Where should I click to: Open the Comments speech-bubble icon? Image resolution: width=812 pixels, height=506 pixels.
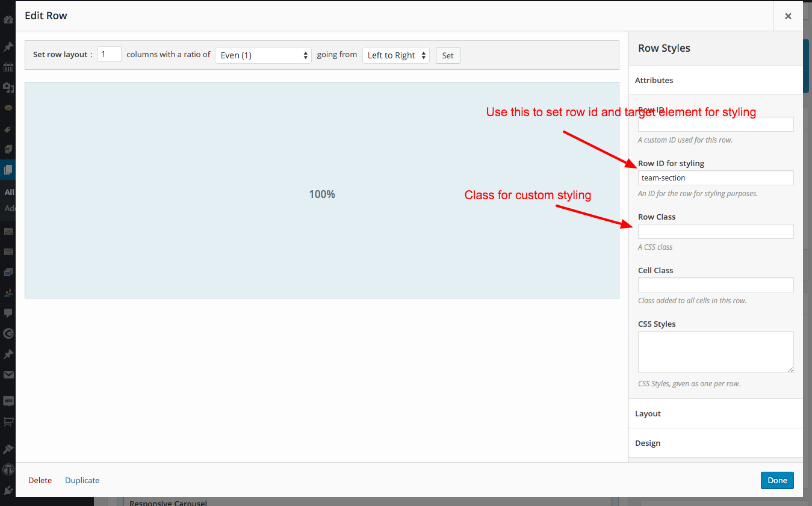[x=8, y=312]
